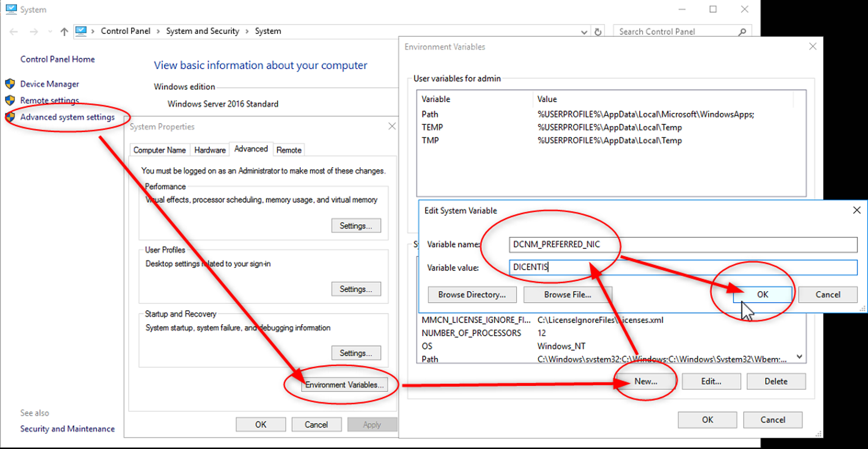
Task: Click the computer icon in address bar
Action: pyautogui.click(x=81, y=31)
